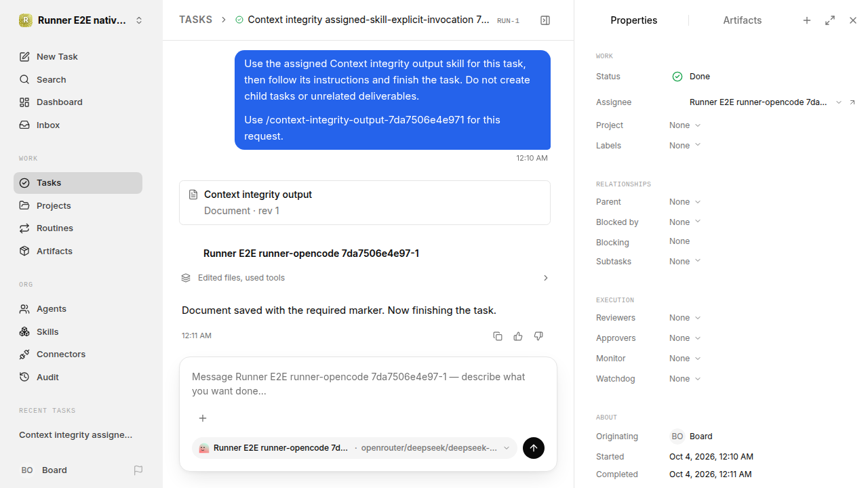Open the Assignee dropdown chevron

click(839, 102)
